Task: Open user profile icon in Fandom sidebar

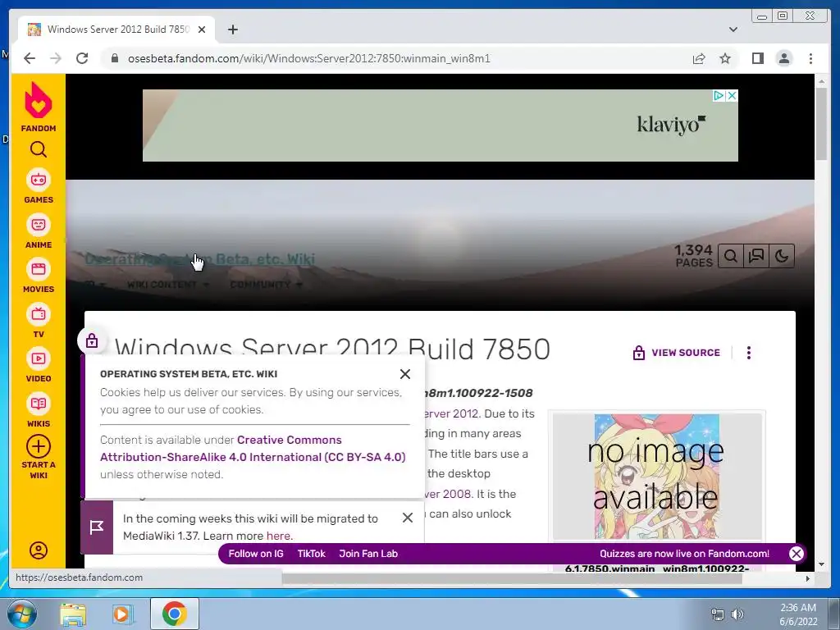Action: (x=38, y=550)
